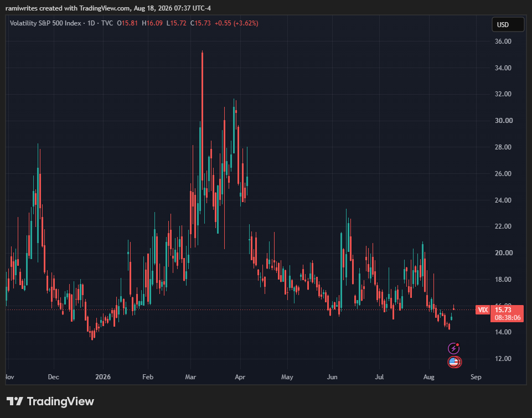The width and height of the screenshot is (532, 418).
Task: Click the Volatility S&P 500 Index title
Action: 45,23
